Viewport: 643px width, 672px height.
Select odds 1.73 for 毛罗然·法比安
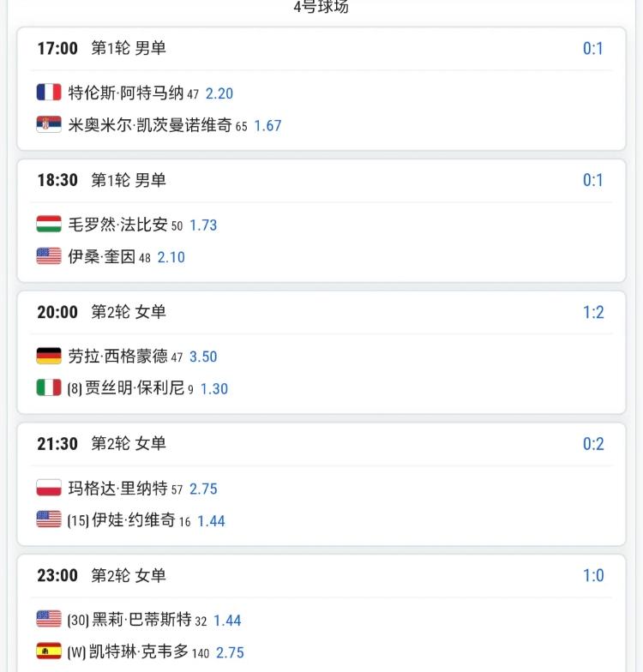coord(203,225)
